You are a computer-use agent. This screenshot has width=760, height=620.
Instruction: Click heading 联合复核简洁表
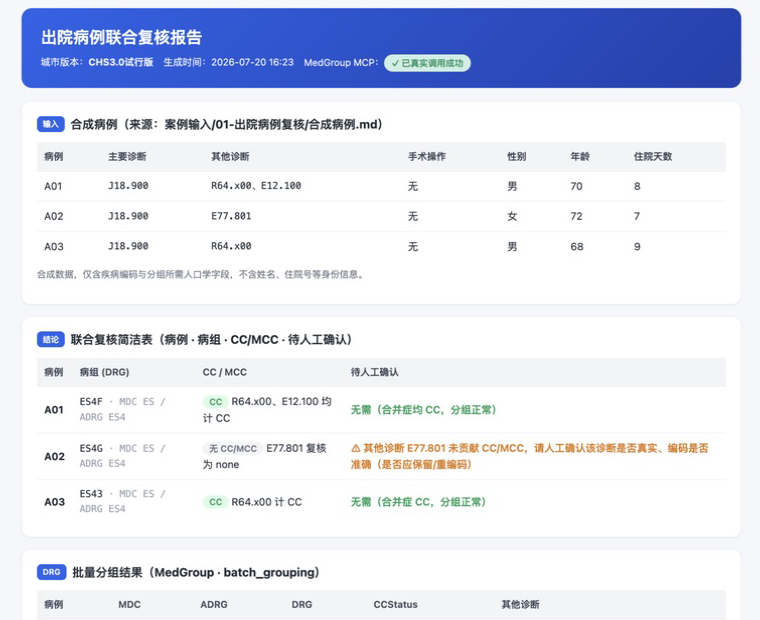coord(211,339)
